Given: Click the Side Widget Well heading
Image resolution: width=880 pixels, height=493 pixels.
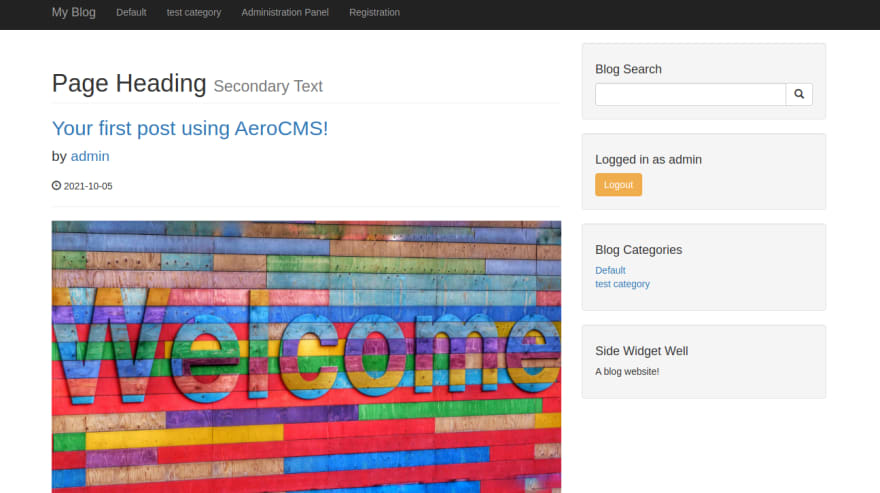Looking at the screenshot, I should [641, 351].
